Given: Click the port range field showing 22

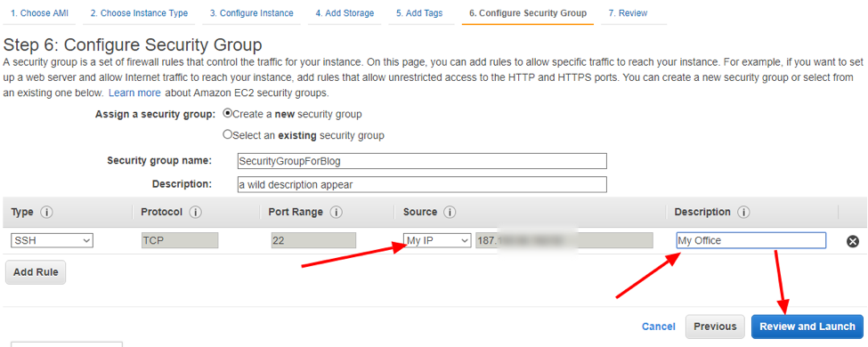Looking at the screenshot, I should [313, 241].
